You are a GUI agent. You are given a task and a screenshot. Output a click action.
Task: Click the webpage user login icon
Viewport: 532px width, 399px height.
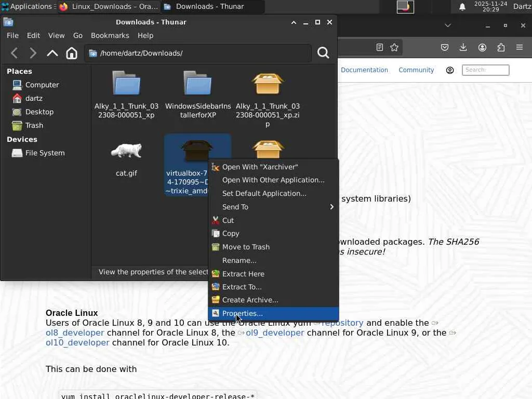[450, 70]
